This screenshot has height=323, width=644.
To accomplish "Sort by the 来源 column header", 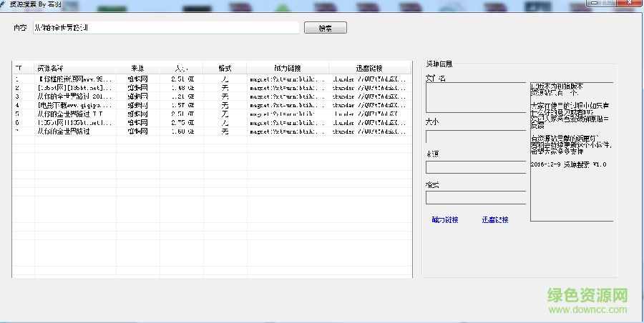I will pos(138,68).
